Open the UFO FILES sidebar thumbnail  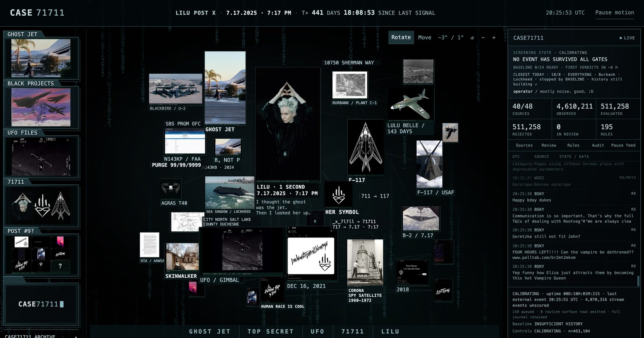coord(41,157)
